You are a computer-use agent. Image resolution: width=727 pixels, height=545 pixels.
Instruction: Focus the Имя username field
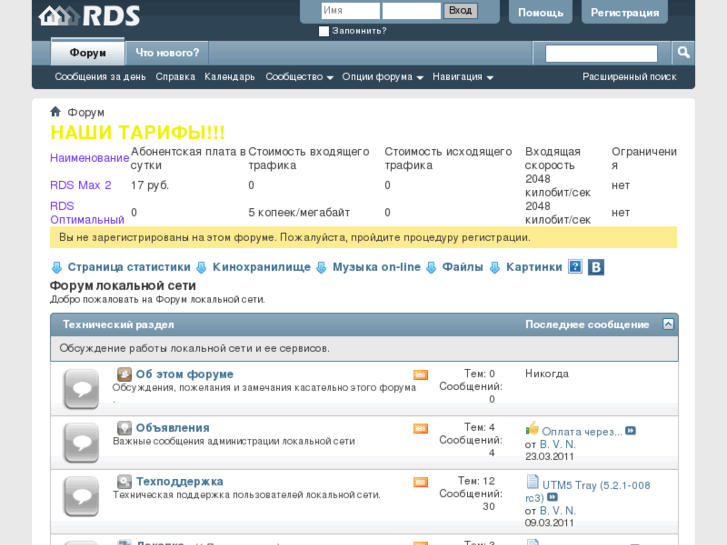tap(351, 11)
